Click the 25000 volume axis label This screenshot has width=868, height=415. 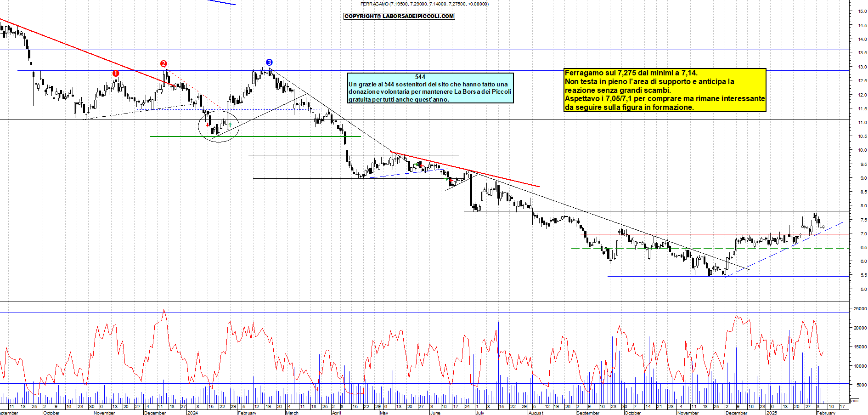coord(860,309)
